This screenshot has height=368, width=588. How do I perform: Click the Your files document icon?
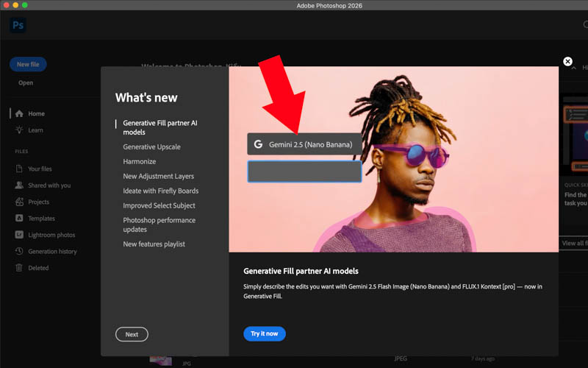pyautogui.click(x=19, y=169)
